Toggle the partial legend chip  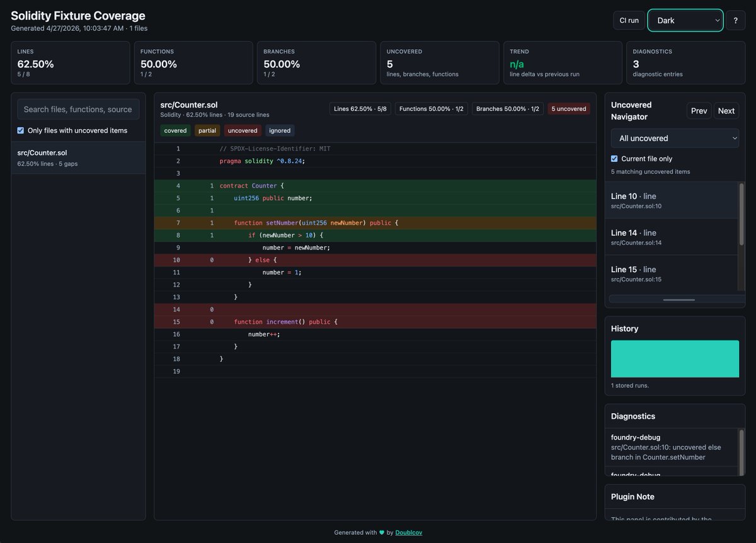[x=207, y=130]
